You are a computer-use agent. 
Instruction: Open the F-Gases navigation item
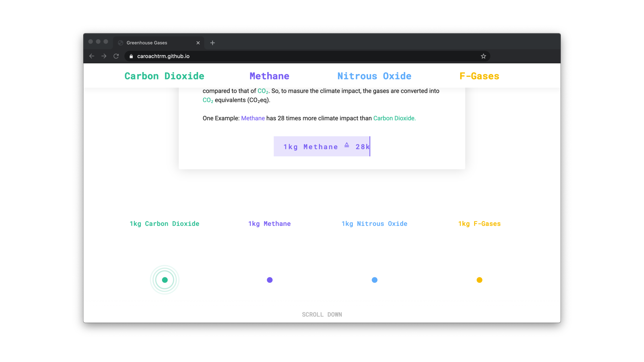[x=479, y=76]
